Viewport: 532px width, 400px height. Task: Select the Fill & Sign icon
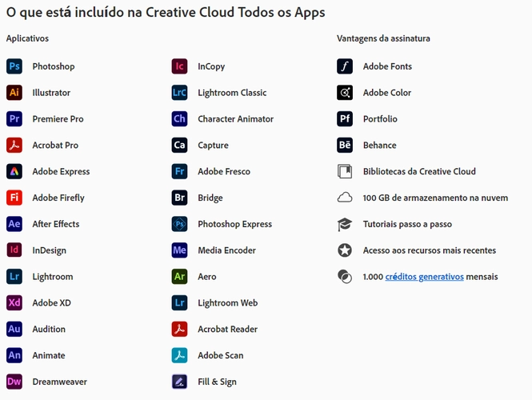pos(180,382)
